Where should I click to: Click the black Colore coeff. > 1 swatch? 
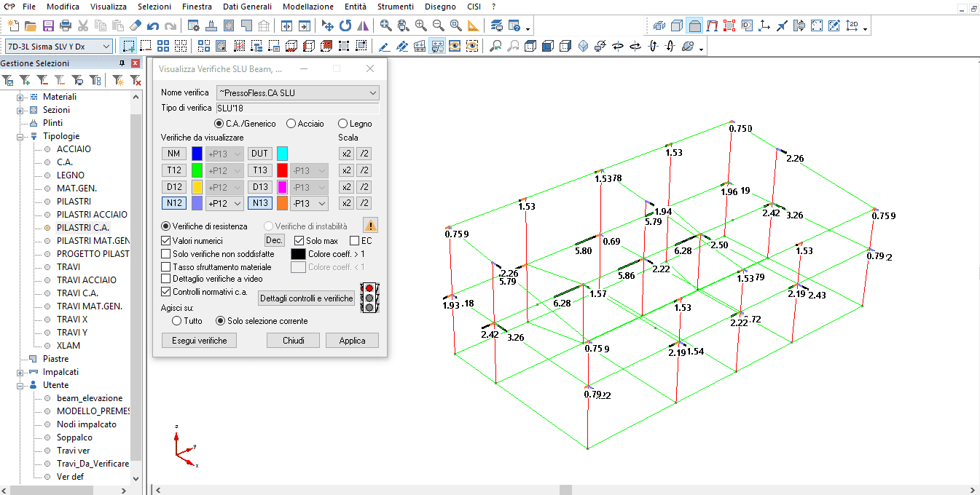(297, 254)
